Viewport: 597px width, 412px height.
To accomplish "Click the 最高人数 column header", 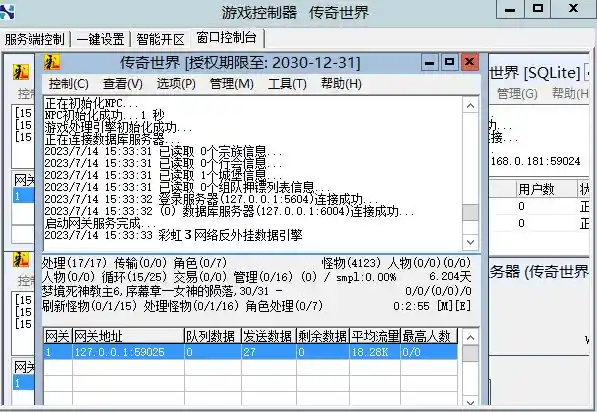I will tap(429, 336).
